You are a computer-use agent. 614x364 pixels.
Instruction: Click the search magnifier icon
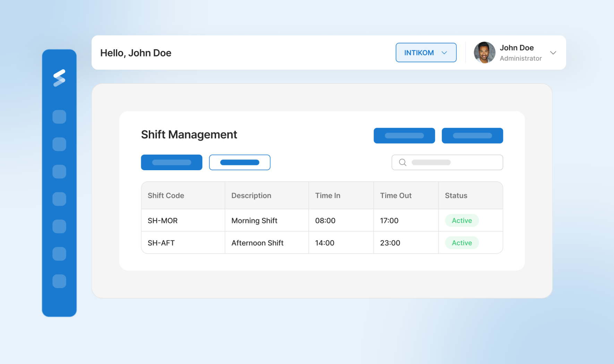pyautogui.click(x=402, y=162)
